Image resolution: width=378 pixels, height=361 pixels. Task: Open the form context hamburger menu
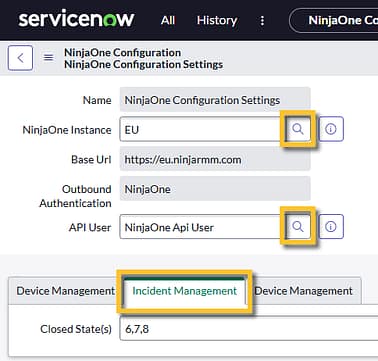pos(48,58)
